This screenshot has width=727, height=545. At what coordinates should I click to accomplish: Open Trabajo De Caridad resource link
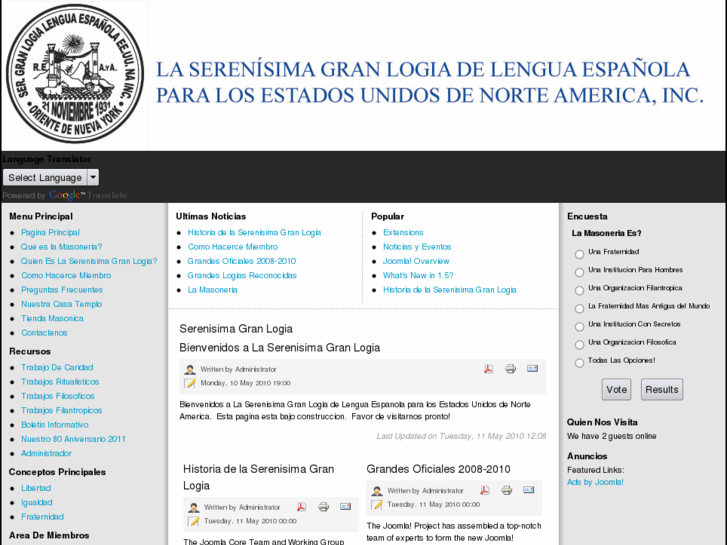point(57,367)
